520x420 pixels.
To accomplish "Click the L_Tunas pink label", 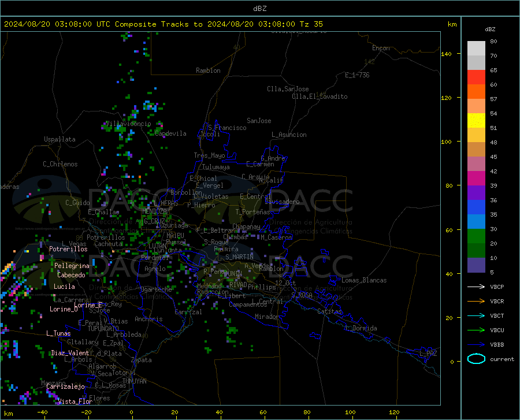I will (x=58, y=333).
